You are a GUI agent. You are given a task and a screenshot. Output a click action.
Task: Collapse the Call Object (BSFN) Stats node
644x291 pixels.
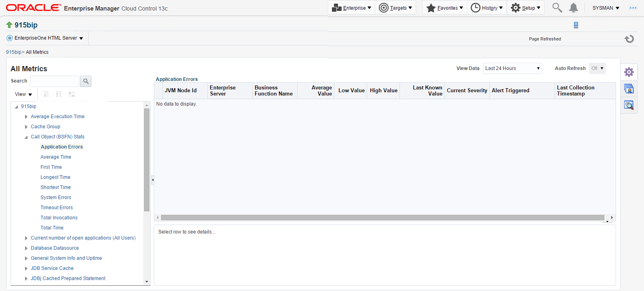[x=26, y=137]
